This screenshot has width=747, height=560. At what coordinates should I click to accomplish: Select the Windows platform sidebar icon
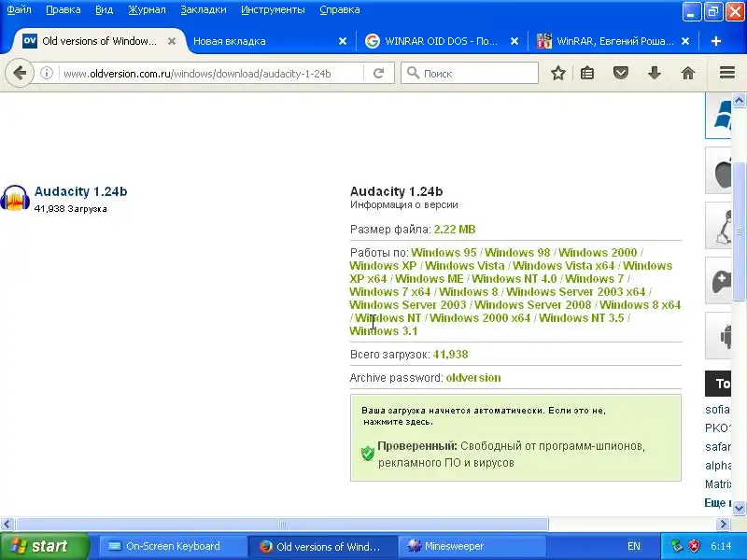coord(718,115)
